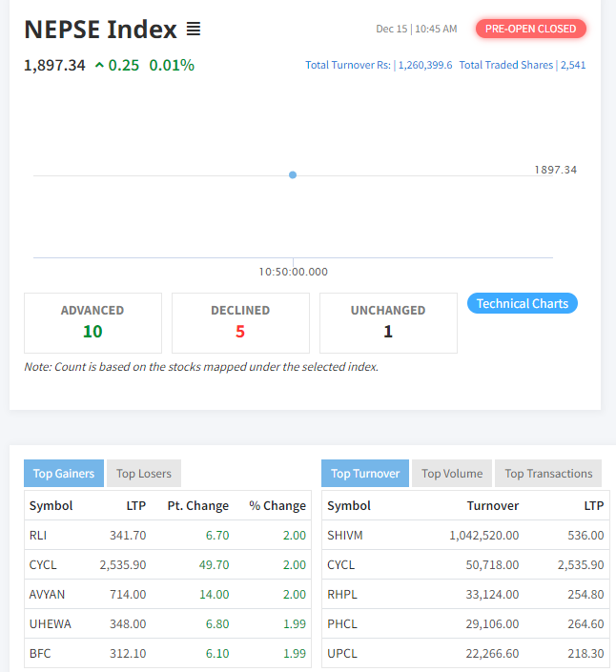This screenshot has width=616, height=672.
Task: Switch to the Top Volume tab
Action: (x=452, y=474)
